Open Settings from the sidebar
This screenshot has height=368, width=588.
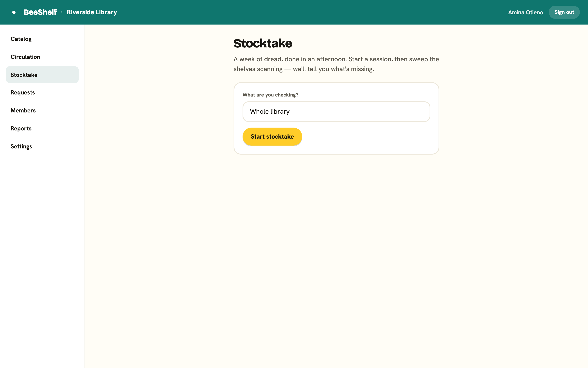pyautogui.click(x=42, y=146)
